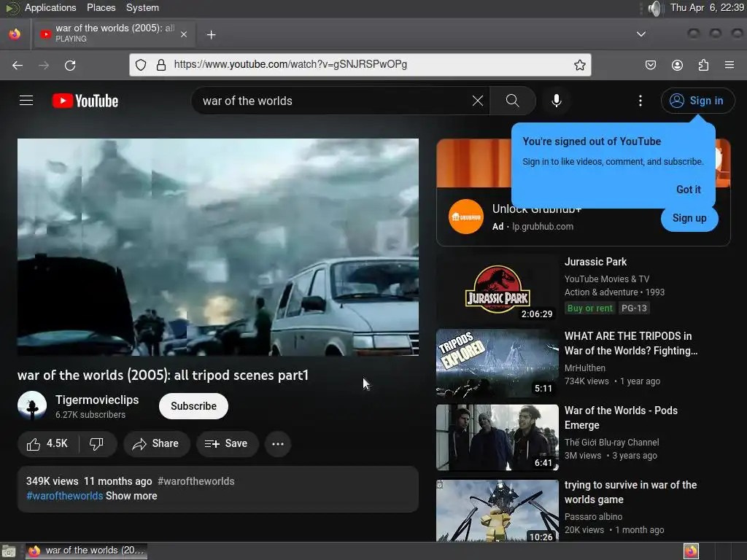Click the WHAT ARE THE TRIPODS video title
This screenshot has height=560, width=747.
click(x=631, y=343)
